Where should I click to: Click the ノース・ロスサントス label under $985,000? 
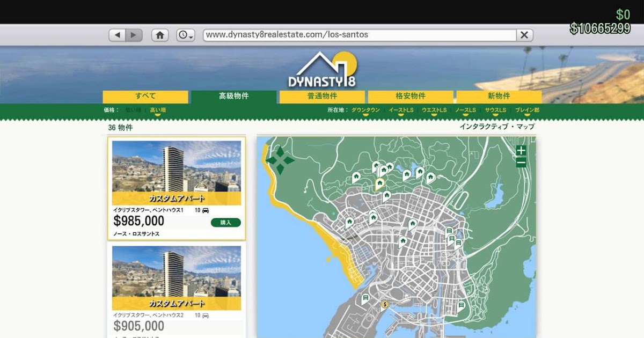(136, 234)
